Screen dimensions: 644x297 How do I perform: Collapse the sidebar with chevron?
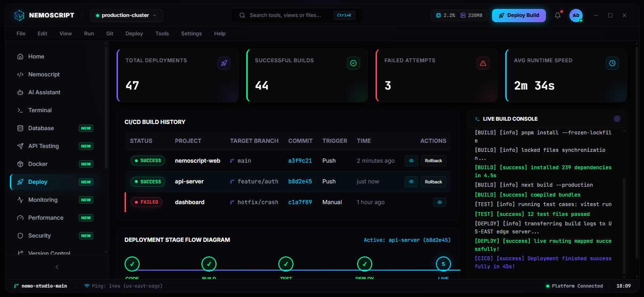57,267
